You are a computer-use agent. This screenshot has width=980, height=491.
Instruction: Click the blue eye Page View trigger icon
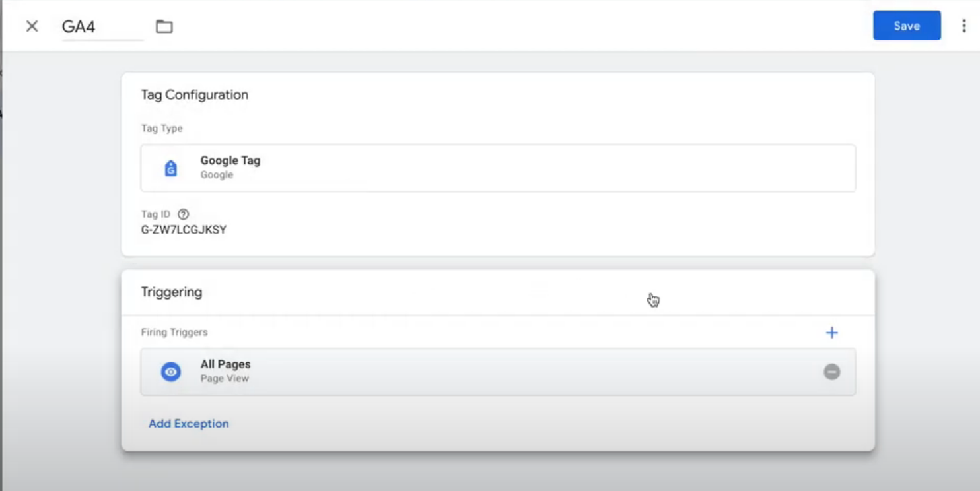171,372
